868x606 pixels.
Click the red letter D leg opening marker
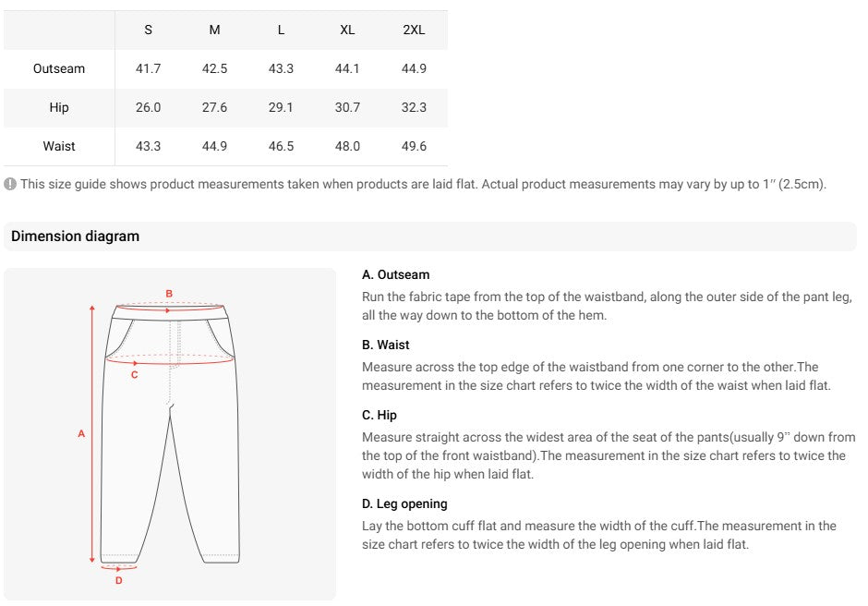click(x=118, y=580)
